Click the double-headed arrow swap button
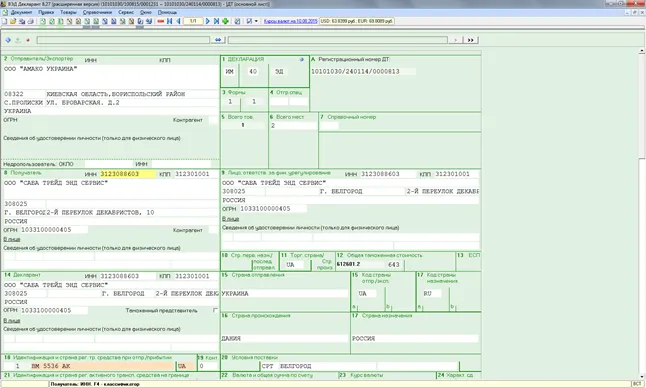Screen dimensions: 646x388 pos(218,40)
